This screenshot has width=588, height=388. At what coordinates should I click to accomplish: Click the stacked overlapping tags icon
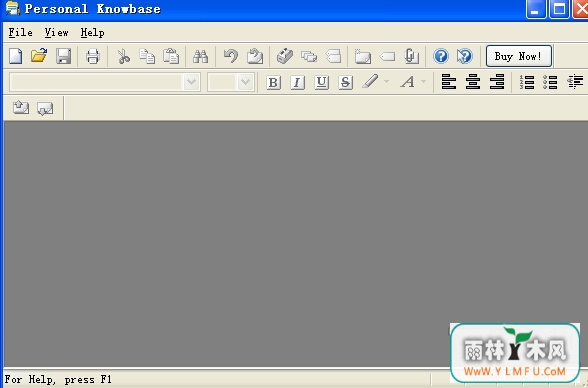coord(309,57)
